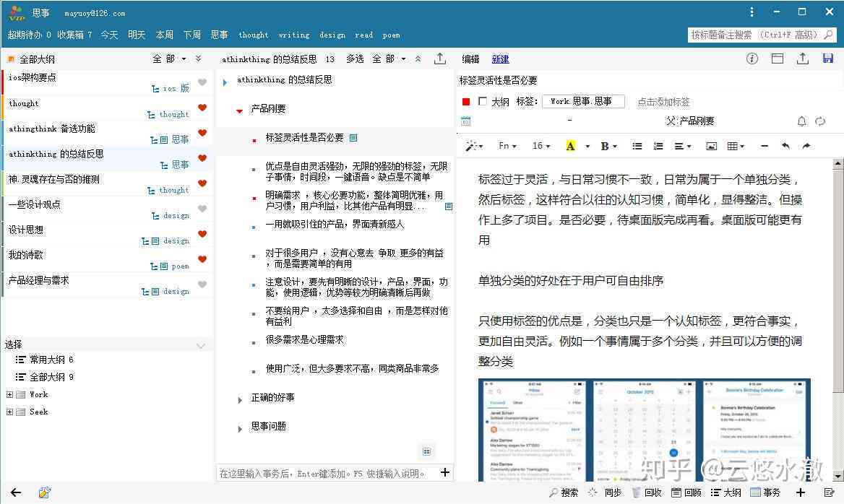Open the Fn font menu

[x=507, y=146]
